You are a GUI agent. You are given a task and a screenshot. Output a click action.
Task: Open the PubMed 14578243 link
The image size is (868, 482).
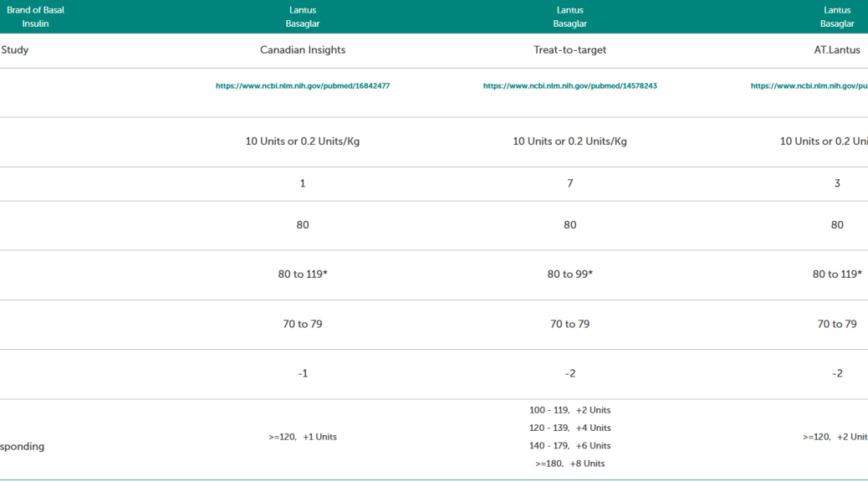coord(569,86)
